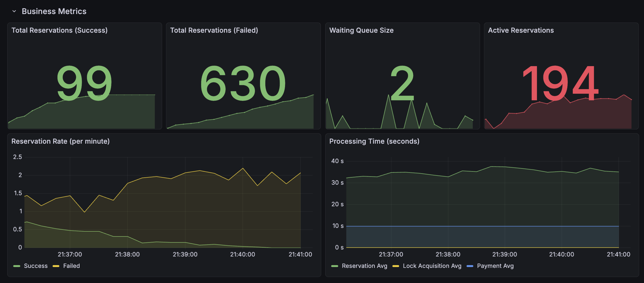Image resolution: width=644 pixels, height=283 pixels.
Task: Select Processing Time (seconds) panel header
Action: (374, 141)
